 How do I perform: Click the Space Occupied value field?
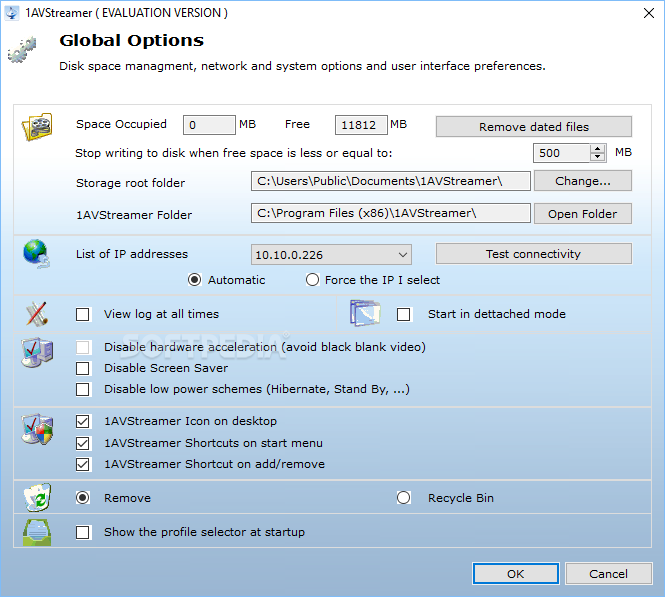[x=209, y=125]
